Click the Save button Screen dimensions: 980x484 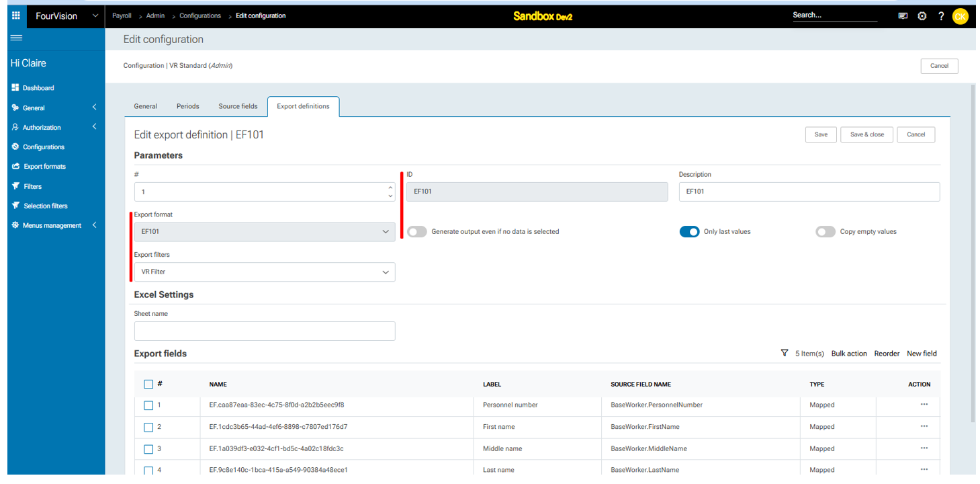pos(821,134)
